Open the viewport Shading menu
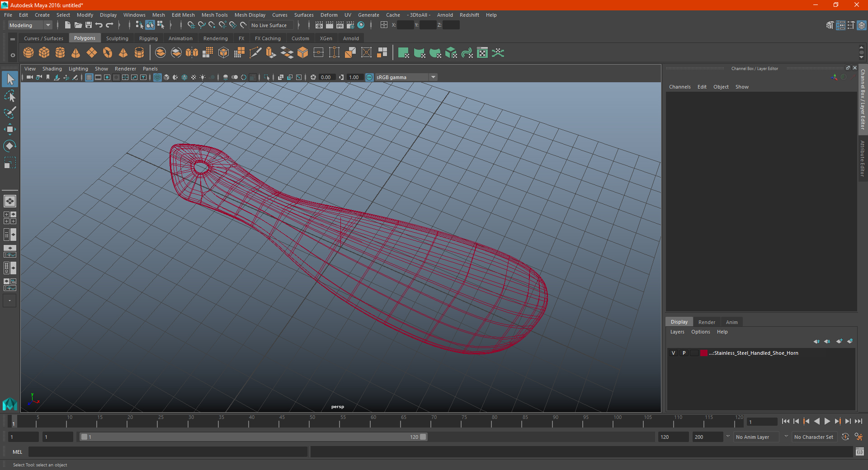This screenshot has height=470, width=868. 52,69
